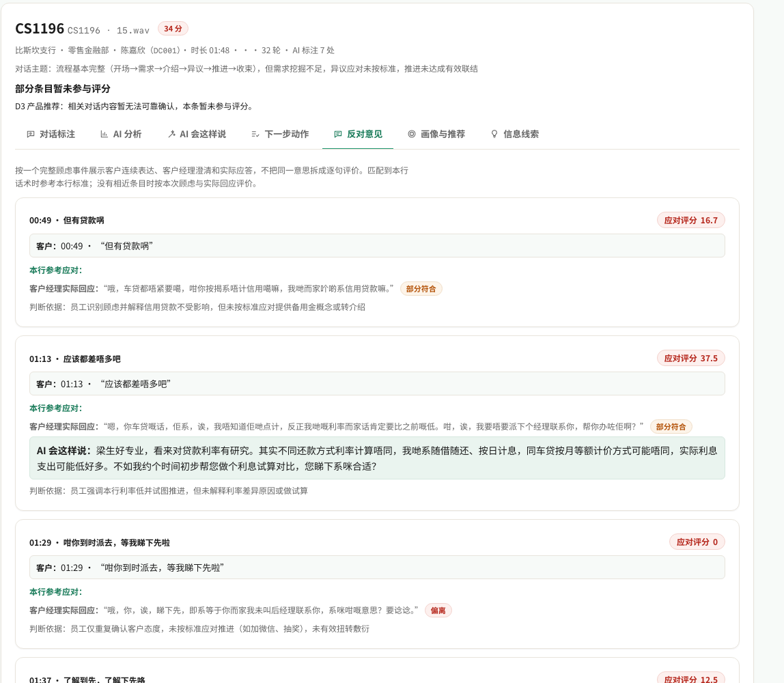784x683 pixels.
Task: Click the 应对评分 16.7 badge
Action: 690,221
